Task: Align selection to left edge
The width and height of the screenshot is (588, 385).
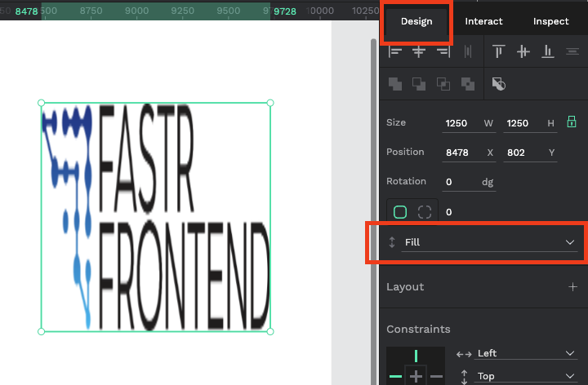Action: point(395,51)
